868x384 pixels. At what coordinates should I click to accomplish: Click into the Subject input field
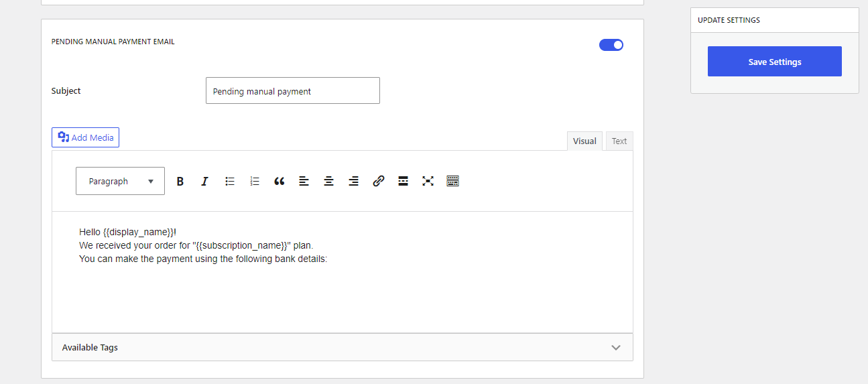pyautogui.click(x=292, y=90)
